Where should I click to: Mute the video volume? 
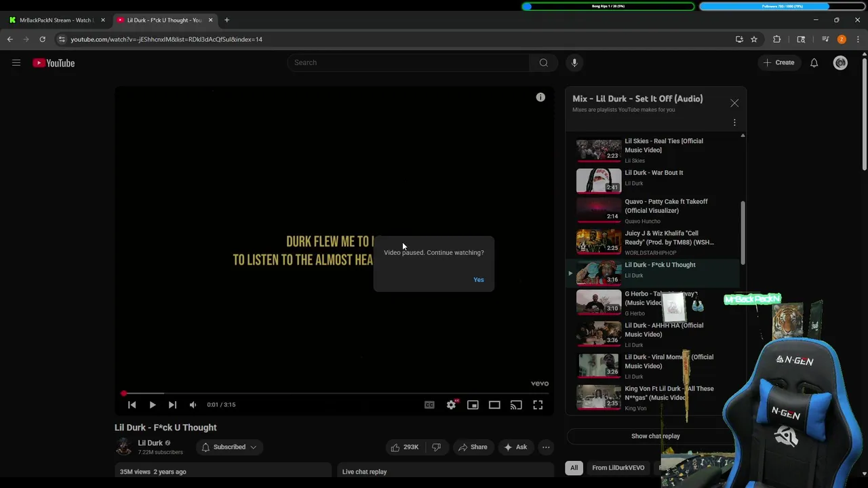(193, 405)
